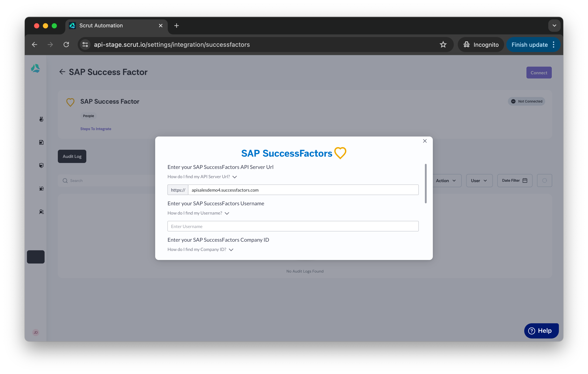
Task: Open Steps To Integrate link
Action: click(x=96, y=129)
